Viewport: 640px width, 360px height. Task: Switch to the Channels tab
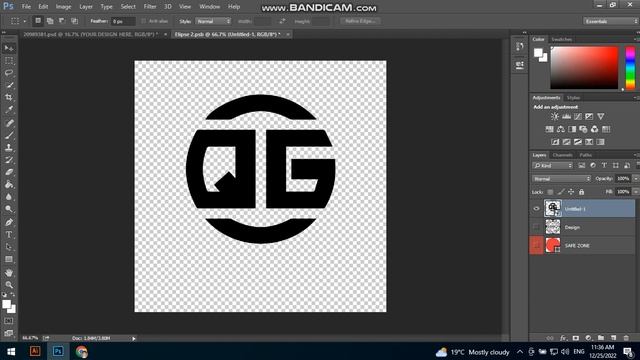(562, 155)
